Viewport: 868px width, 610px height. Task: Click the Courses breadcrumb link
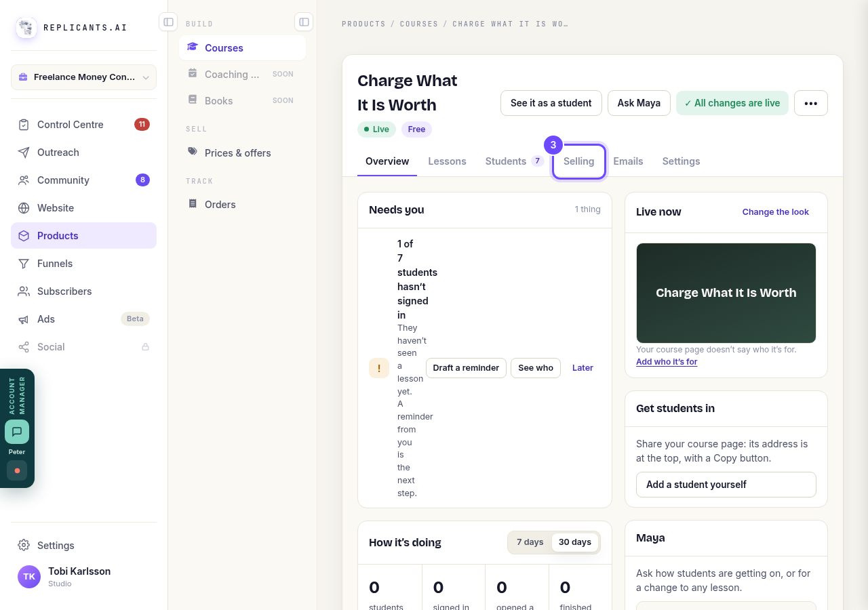pos(419,24)
